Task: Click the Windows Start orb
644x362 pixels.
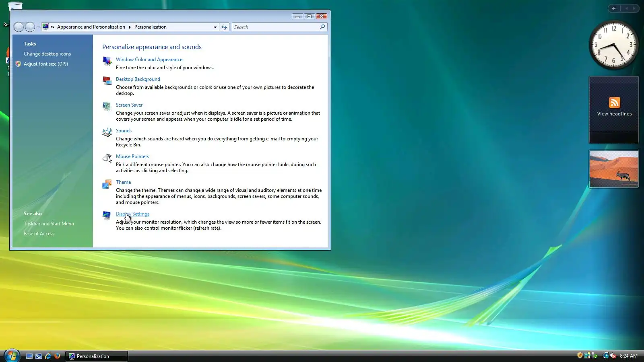Action: point(12,356)
